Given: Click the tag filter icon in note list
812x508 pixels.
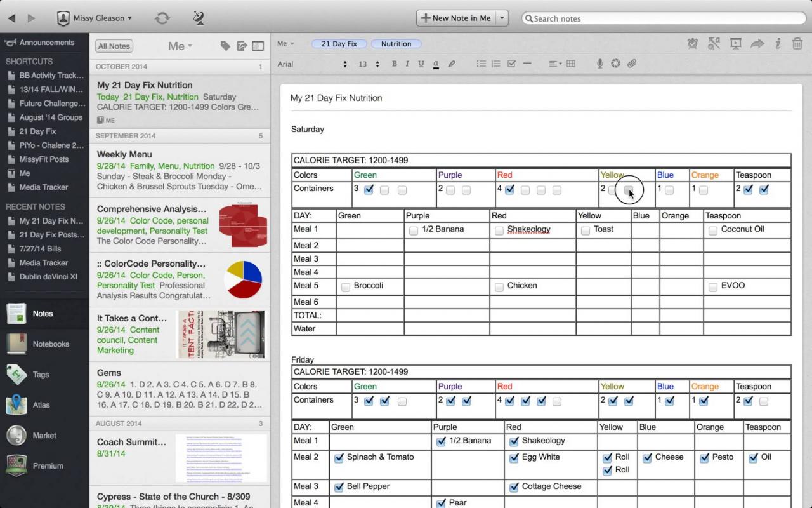Looking at the screenshot, I should click(x=225, y=46).
